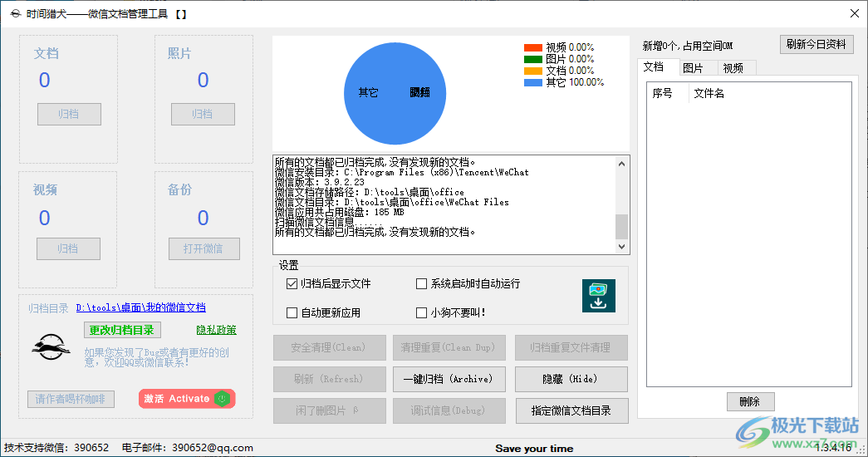Click 电子邮件: 390652@qq.com in status bar
This screenshot has width=868, height=457.
pyautogui.click(x=188, y=448)
